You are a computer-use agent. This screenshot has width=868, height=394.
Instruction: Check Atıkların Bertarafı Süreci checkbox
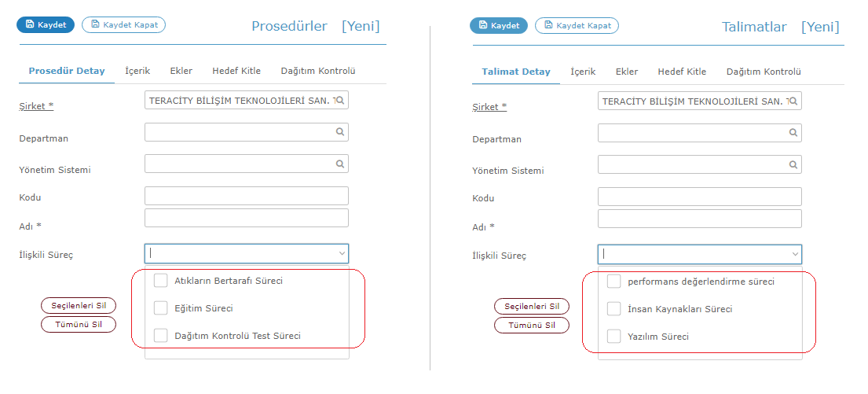pos(160,281)
